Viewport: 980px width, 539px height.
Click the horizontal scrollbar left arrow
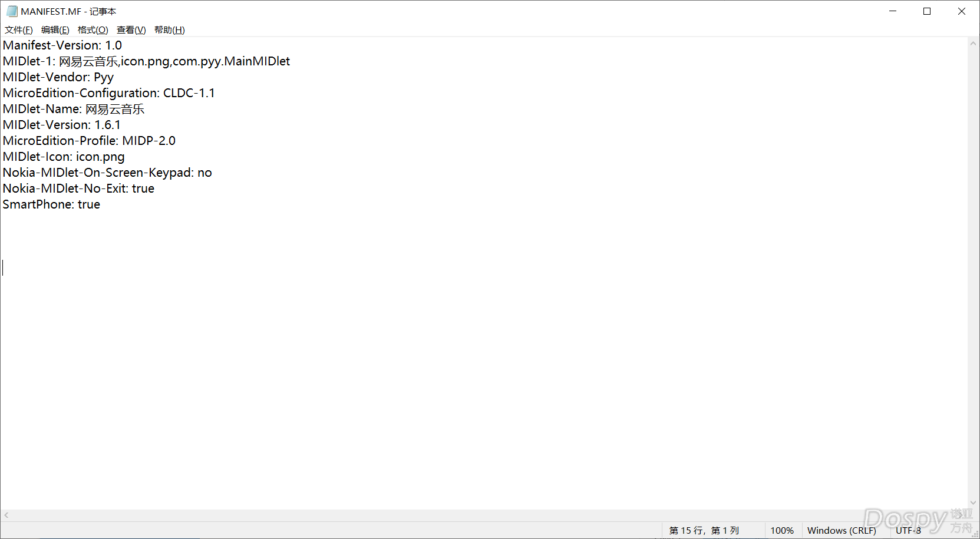point(6,515)
